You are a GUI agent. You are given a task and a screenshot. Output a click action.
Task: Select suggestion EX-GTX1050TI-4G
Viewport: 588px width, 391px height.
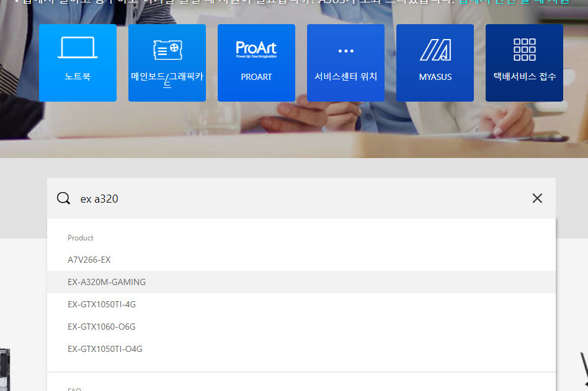[301, 304]
